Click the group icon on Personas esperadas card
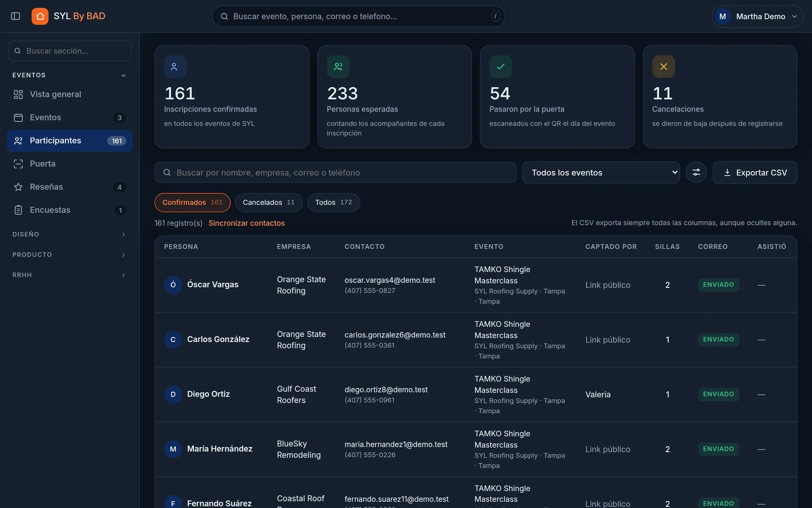 click(x=338, y=66)
